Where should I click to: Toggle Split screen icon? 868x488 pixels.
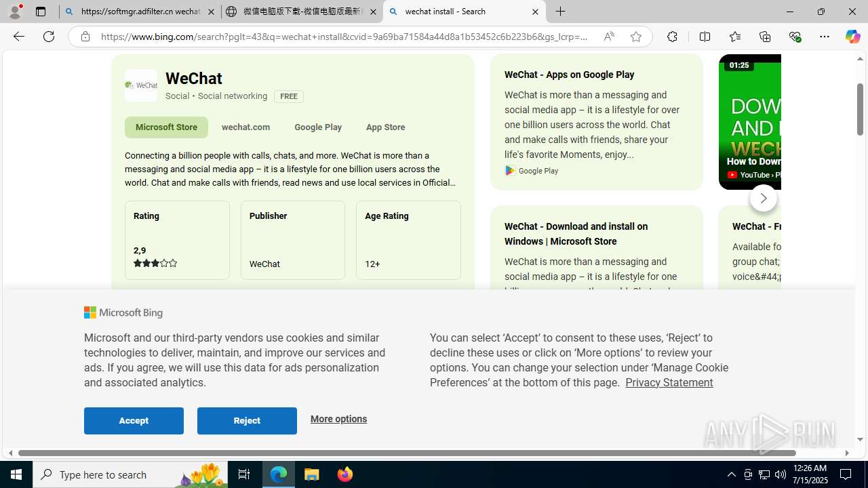705,37
